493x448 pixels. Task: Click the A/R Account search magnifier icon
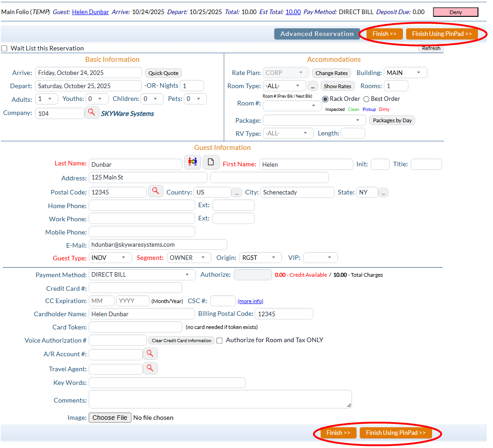point(150,353)
